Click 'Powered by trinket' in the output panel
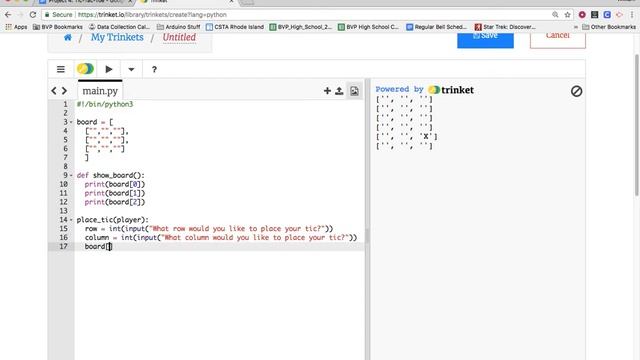 pos(424,90)
